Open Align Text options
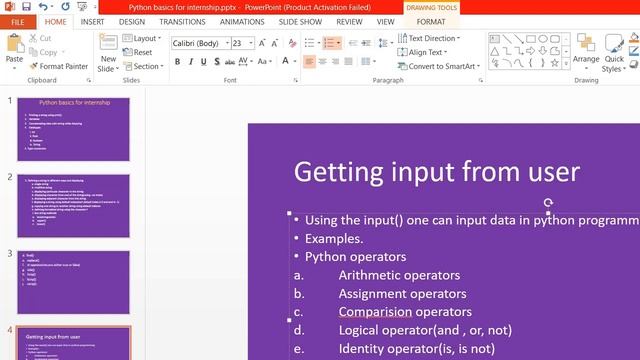 click(422, 52)
